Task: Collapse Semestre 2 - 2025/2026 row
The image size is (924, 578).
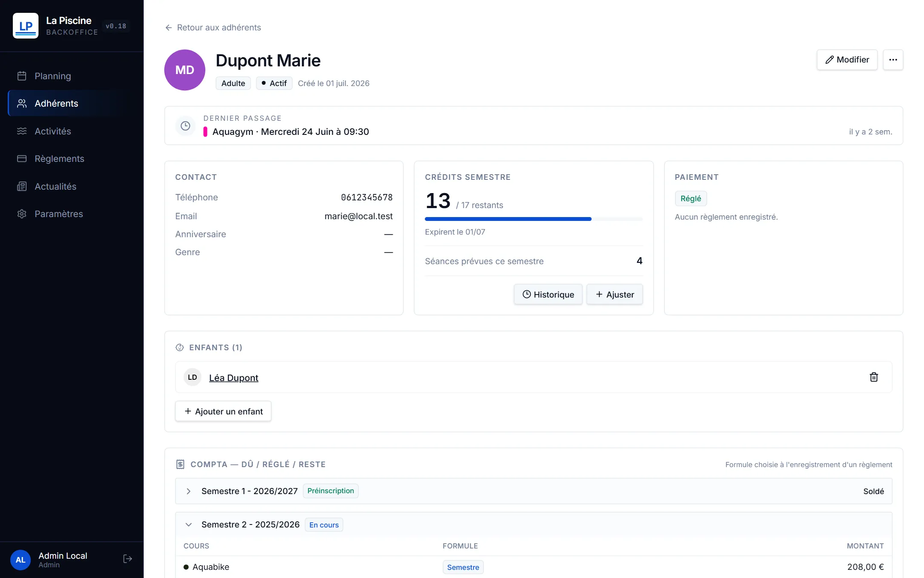Action: 533,524
